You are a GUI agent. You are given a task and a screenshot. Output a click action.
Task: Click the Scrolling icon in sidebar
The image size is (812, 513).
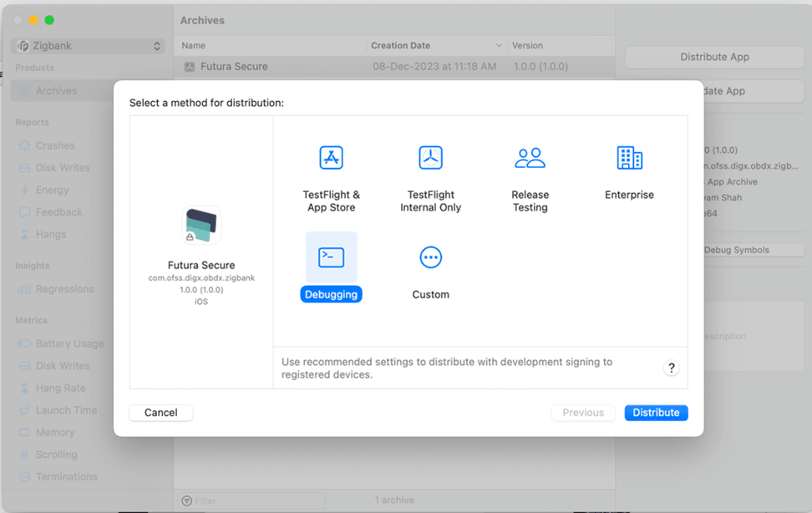(x=24, y=455)
